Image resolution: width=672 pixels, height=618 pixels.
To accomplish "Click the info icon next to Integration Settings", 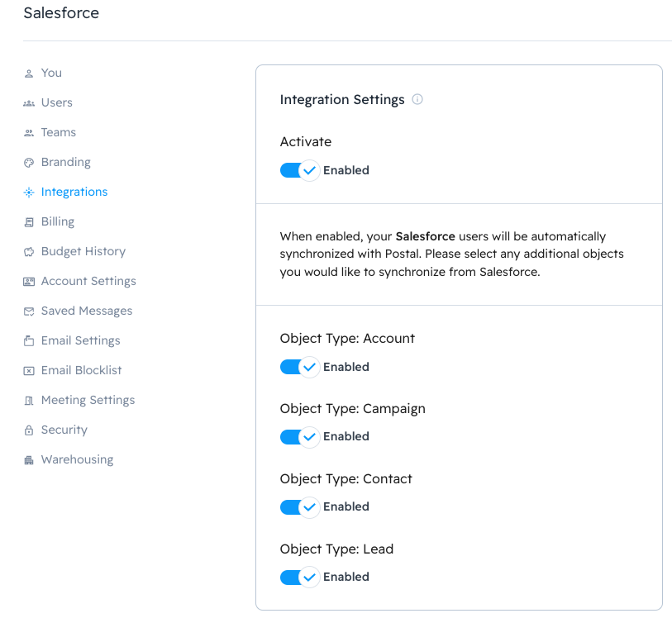I will click(x=417, y=99).
